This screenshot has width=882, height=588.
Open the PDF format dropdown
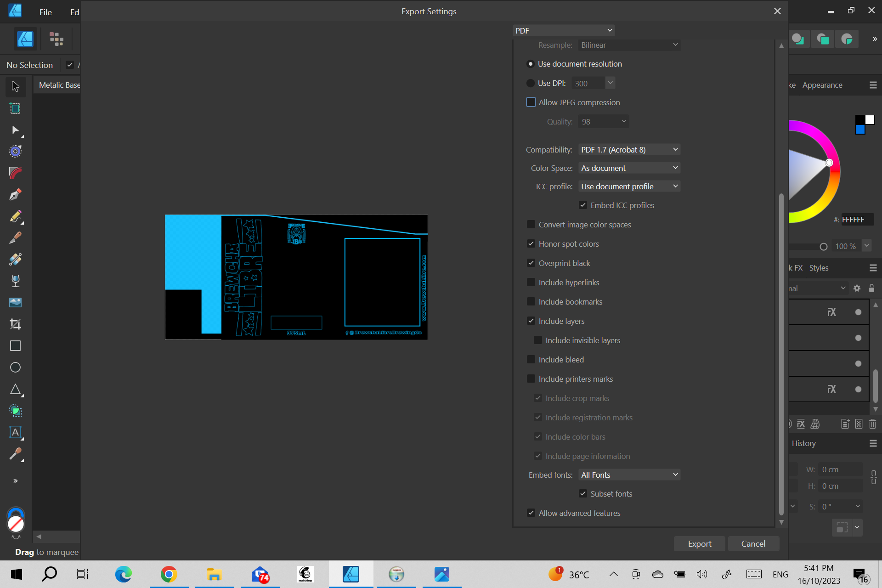point(563,31)
